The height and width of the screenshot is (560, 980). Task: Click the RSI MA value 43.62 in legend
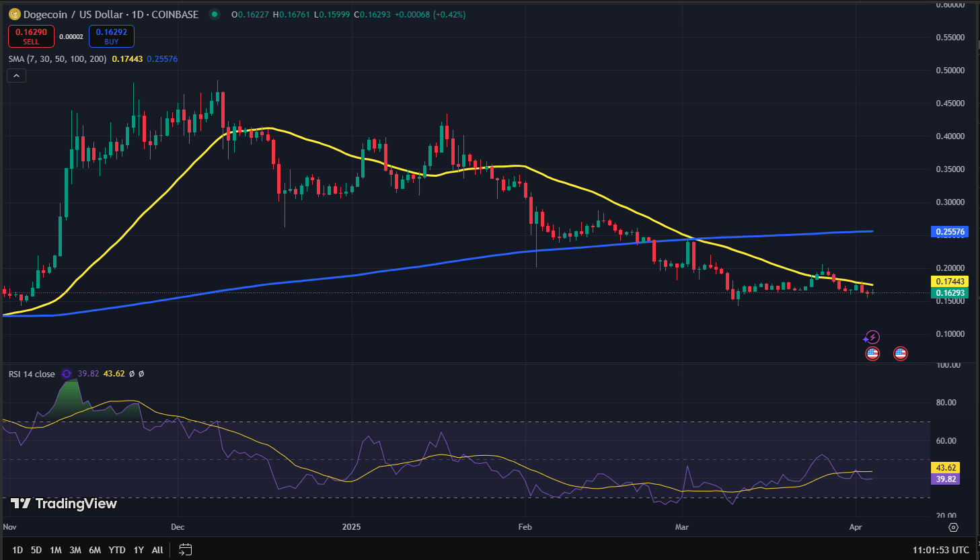click(x=114, y=374)
